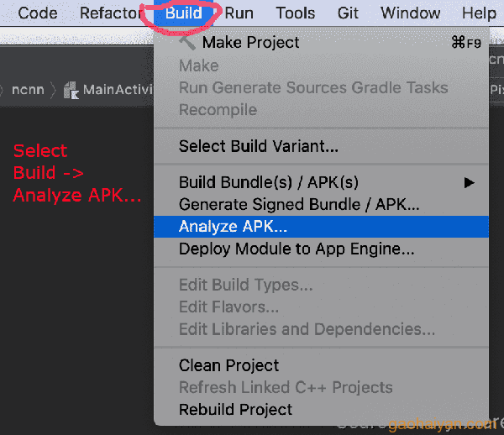This screenshot has height=435, width=504.
Task: Open the Code menu
Action: coord(38,13)
